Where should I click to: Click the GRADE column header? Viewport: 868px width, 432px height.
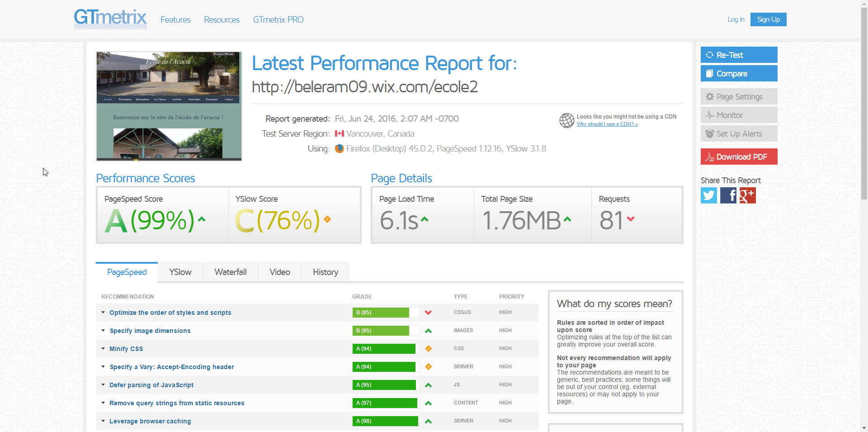point(362,297)
